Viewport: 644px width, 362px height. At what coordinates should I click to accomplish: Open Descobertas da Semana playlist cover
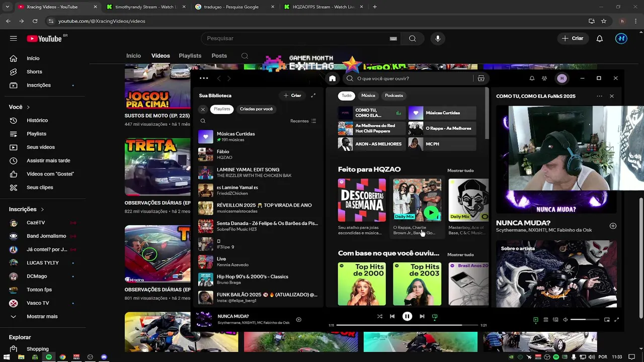(362, 200)
